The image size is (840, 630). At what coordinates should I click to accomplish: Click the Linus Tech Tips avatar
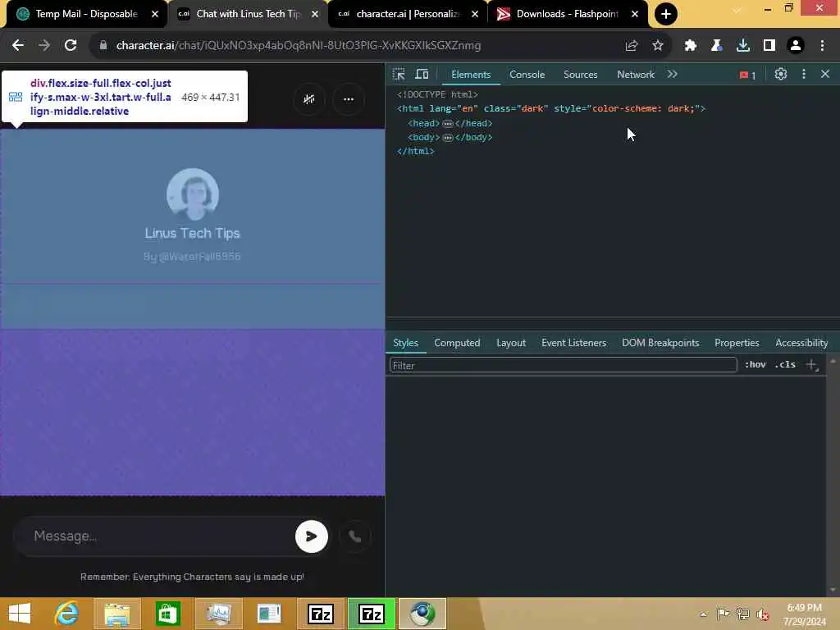point(192,194)
